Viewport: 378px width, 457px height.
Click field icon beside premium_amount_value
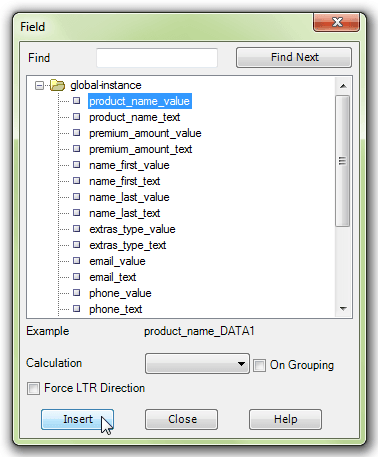77,133
